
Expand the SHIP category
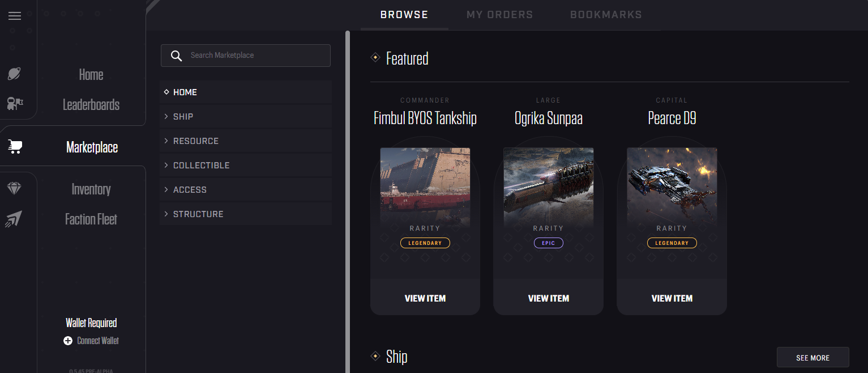[x=246, y=116]
